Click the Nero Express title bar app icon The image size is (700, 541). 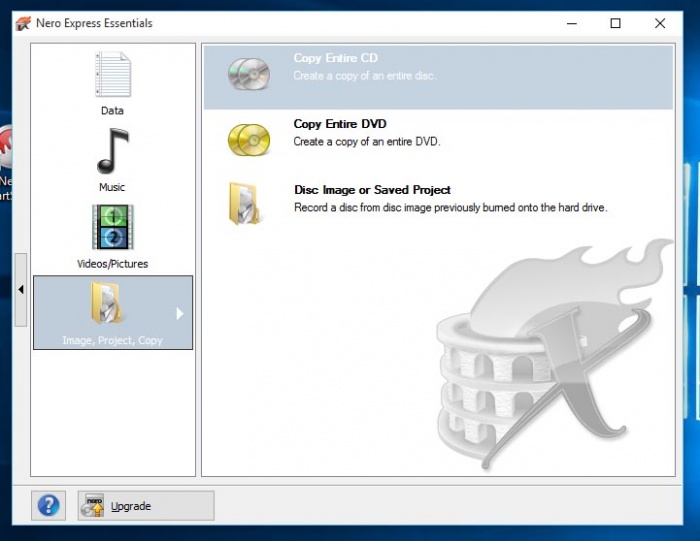[x=23, y=23]
